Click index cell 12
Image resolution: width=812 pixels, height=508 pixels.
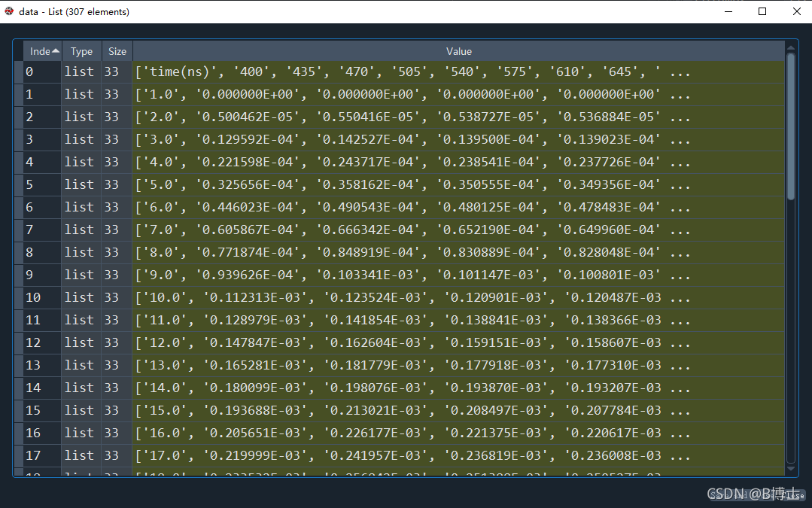[42, 343]
